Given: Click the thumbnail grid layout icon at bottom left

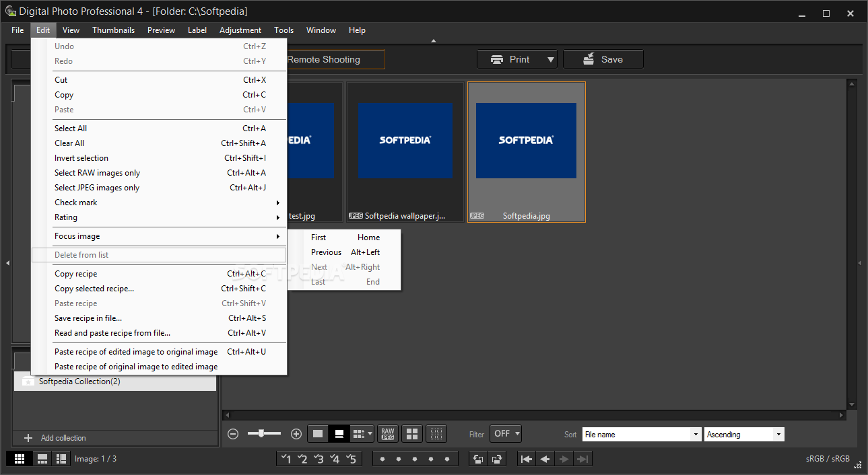Looking at the screenshot, I should (20, 459).
